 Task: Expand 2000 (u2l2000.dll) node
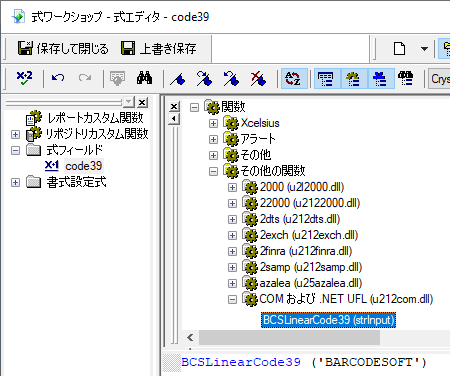point(232,187)
